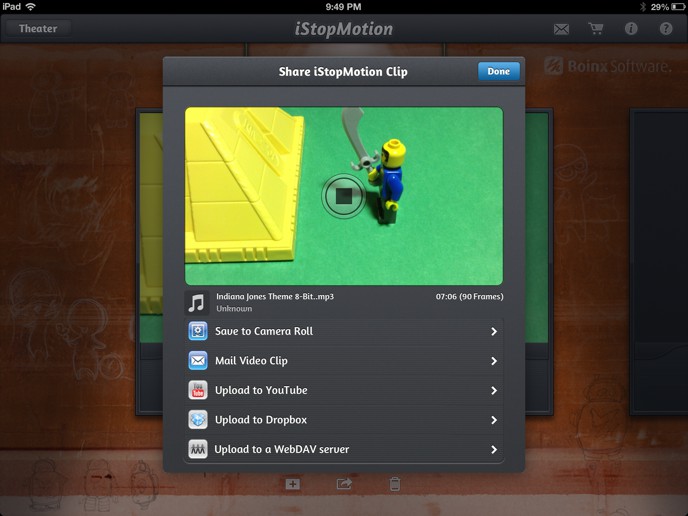Image resolution: width=688 pixels, height=516 pixels.
Task: Click the Bluetooth status icon
Action: [643, 7]
